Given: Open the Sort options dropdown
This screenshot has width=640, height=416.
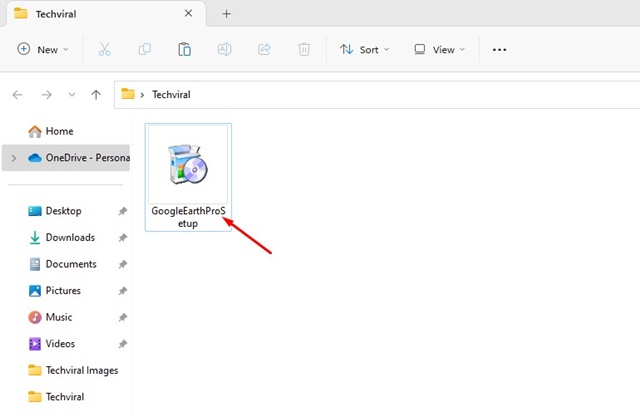Looking at the screenshot, I should point(364,49).
